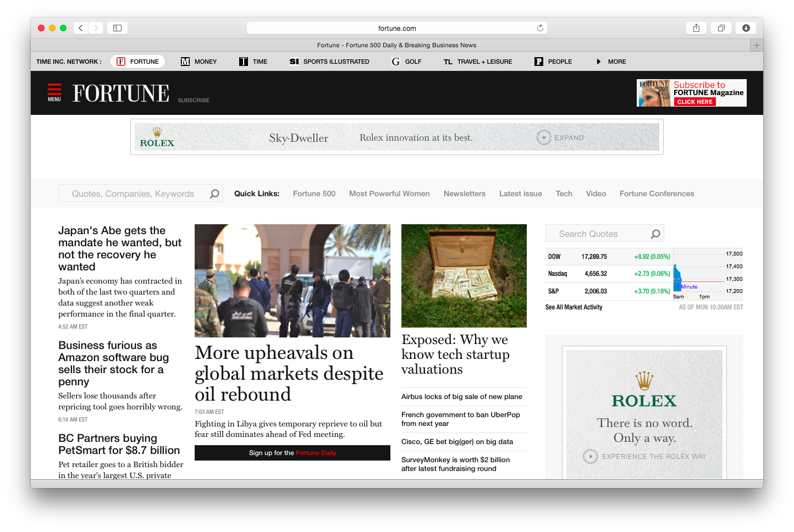Open Video quick link
Image resolution: width=794 pixels, height=532 pixels.
[x=596, y=193]
